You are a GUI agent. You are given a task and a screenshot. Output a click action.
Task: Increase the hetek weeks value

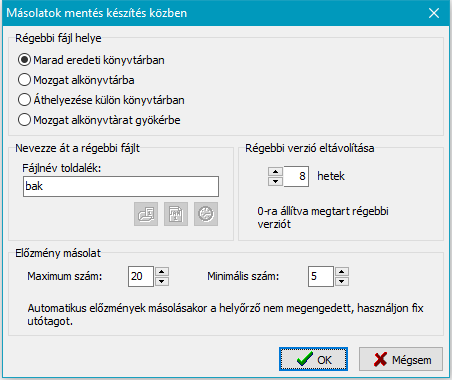[275, 172]
